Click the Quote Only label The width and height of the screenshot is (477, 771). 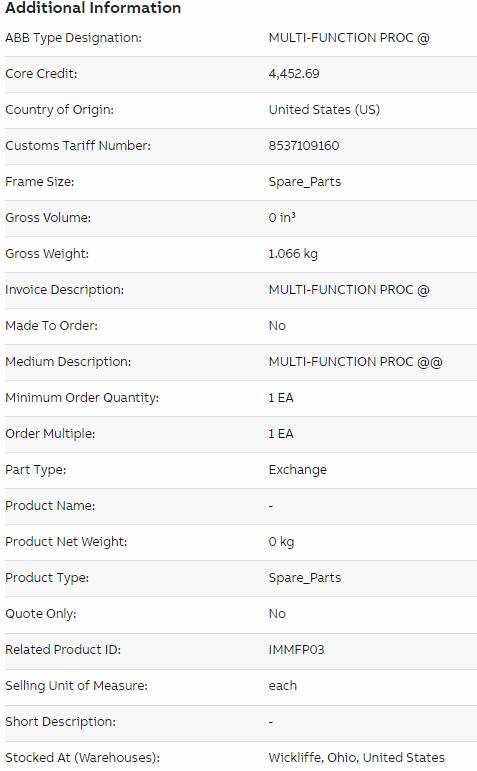pyautogui.click(x=40, y=614)
